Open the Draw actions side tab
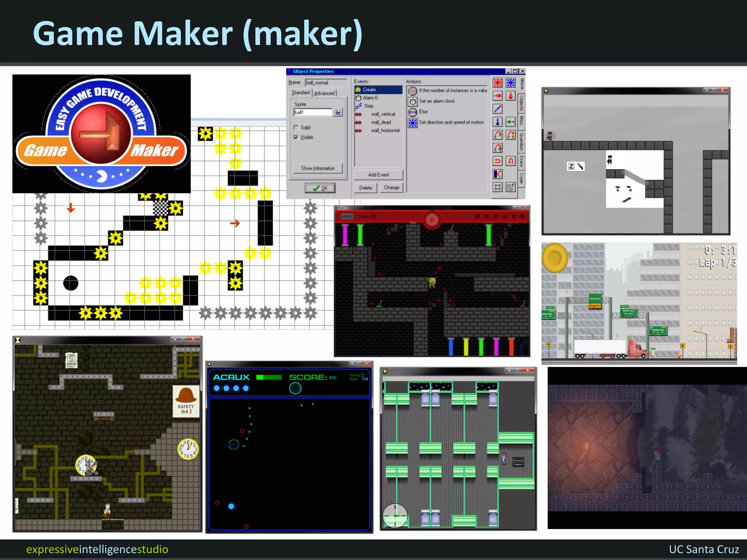 (522, 162)
